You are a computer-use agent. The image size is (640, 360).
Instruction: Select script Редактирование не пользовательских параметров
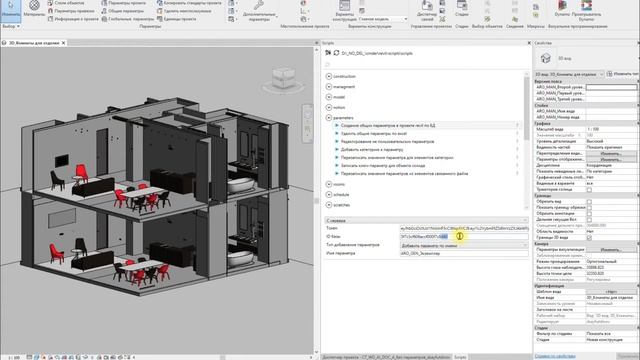[x=388, y=142]
